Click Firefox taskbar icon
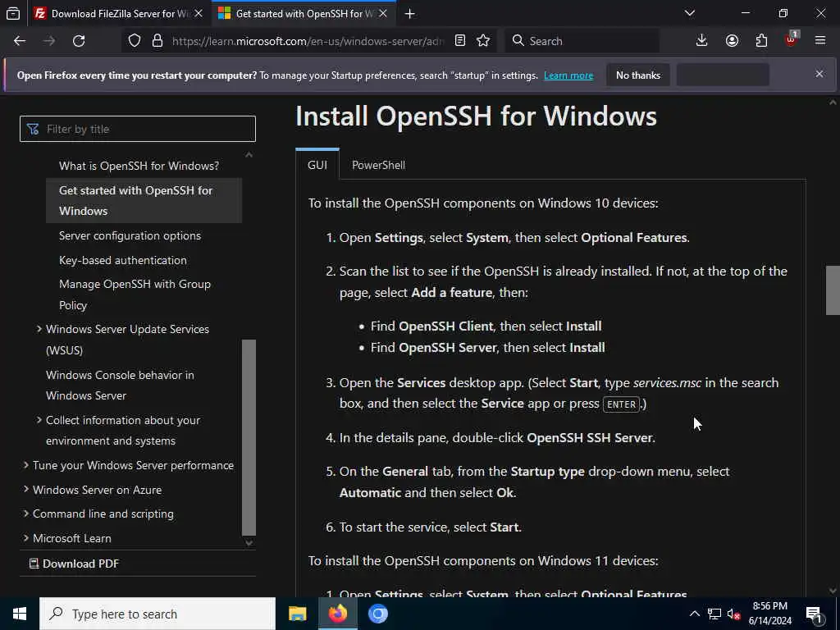This screenshot has width=840, height=630. tap(337, 614)
